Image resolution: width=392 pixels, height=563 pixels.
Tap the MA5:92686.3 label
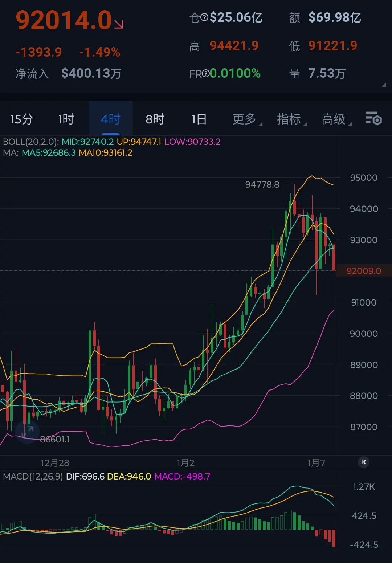pos(49,152)
